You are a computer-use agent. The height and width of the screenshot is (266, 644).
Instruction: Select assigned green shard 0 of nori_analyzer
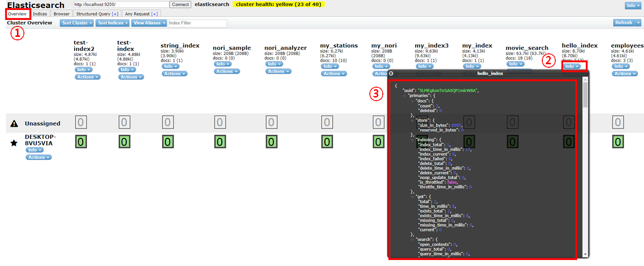[272, 142]
